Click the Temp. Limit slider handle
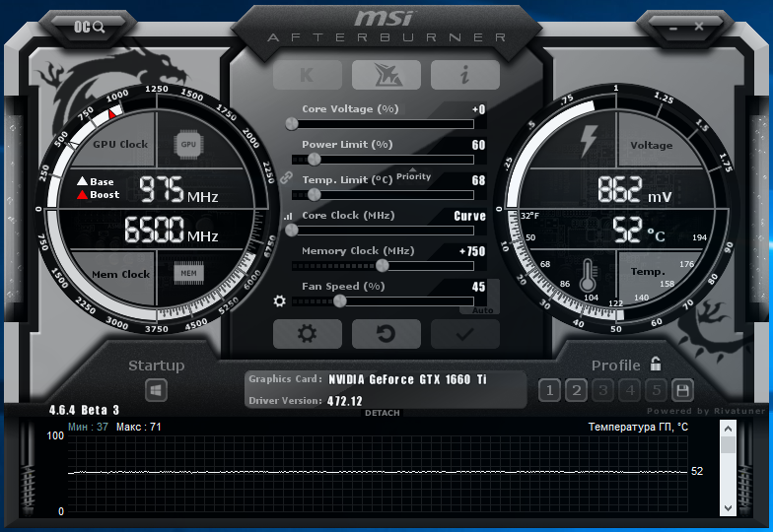Viewport: 773px width, 532px height. [314, 195]
